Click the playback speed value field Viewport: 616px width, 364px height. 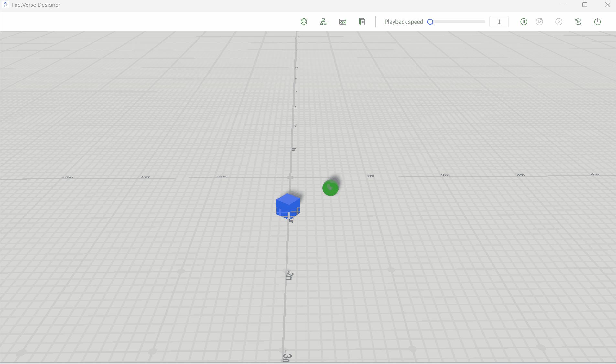499,22
